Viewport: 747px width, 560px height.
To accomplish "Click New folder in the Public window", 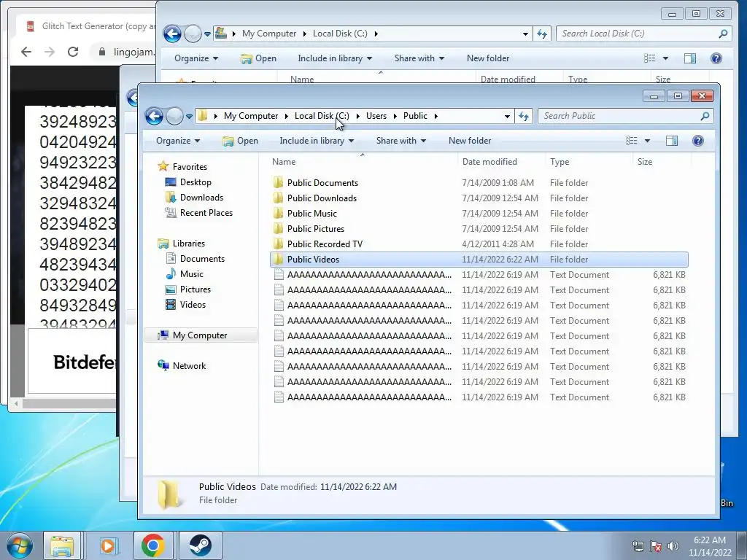I will click(x=470, y=141).
